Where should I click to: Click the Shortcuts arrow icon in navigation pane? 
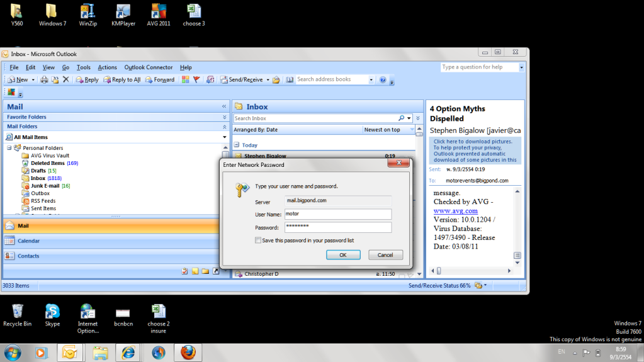(216, 271)
